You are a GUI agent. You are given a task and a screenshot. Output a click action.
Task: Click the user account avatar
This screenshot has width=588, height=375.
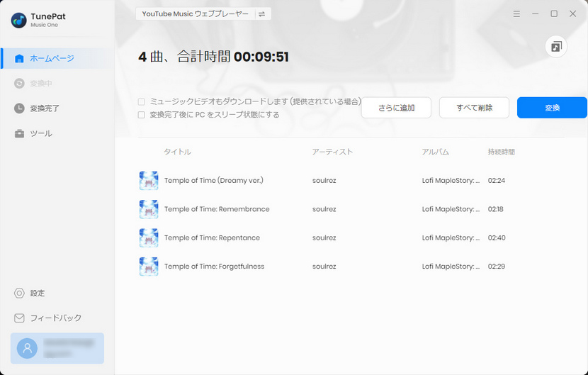tap(27, 348)
